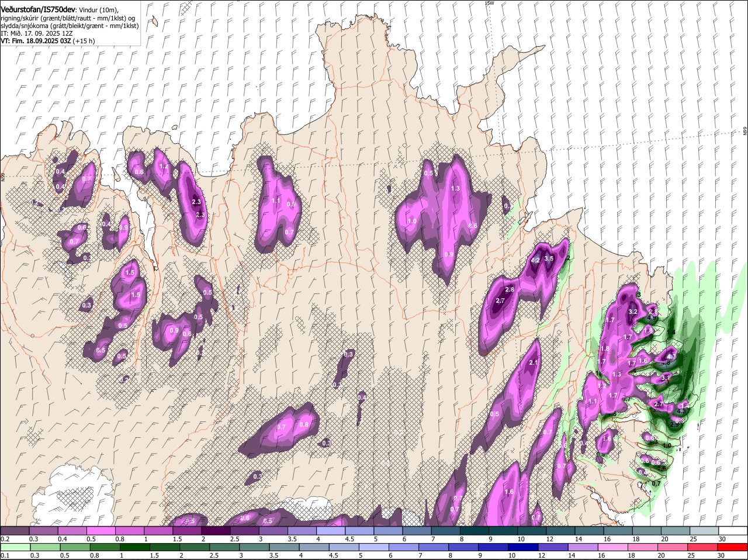The height and width of the screenshot is (560, 748).
Task: Select the 4.3 rain value on the map
Action: (x=681, y=411)
